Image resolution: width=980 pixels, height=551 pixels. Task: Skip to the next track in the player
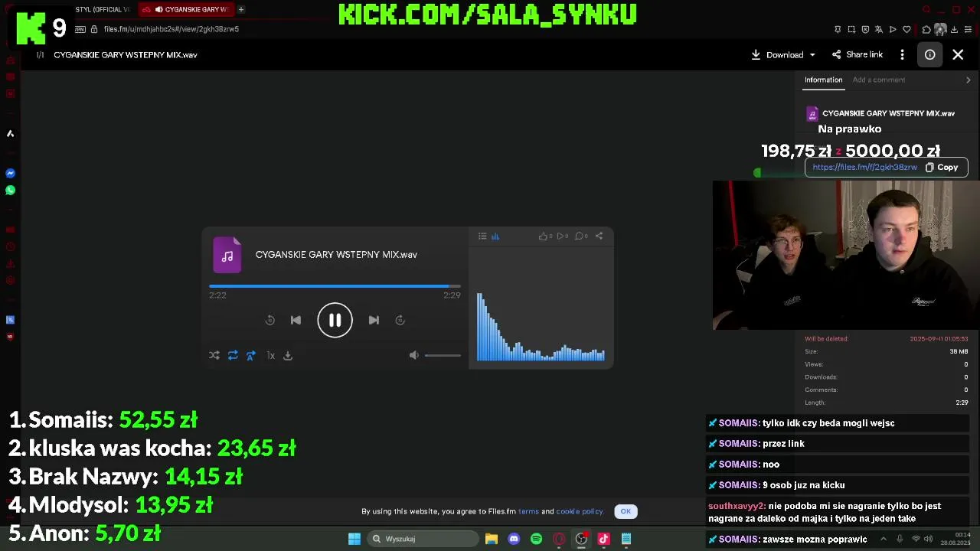374,321
